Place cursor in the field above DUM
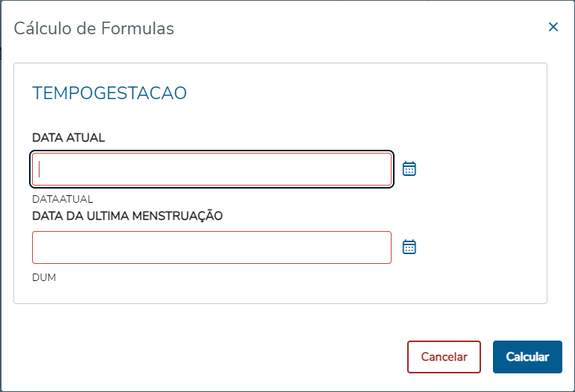575x392 pixels. [x=212, y=247]
